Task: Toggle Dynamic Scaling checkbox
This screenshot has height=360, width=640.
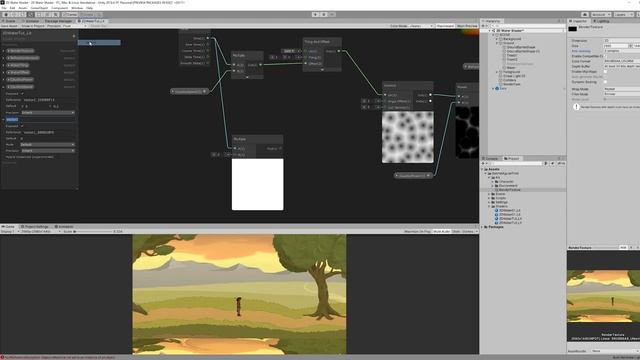Action: [x=605, y=82]
